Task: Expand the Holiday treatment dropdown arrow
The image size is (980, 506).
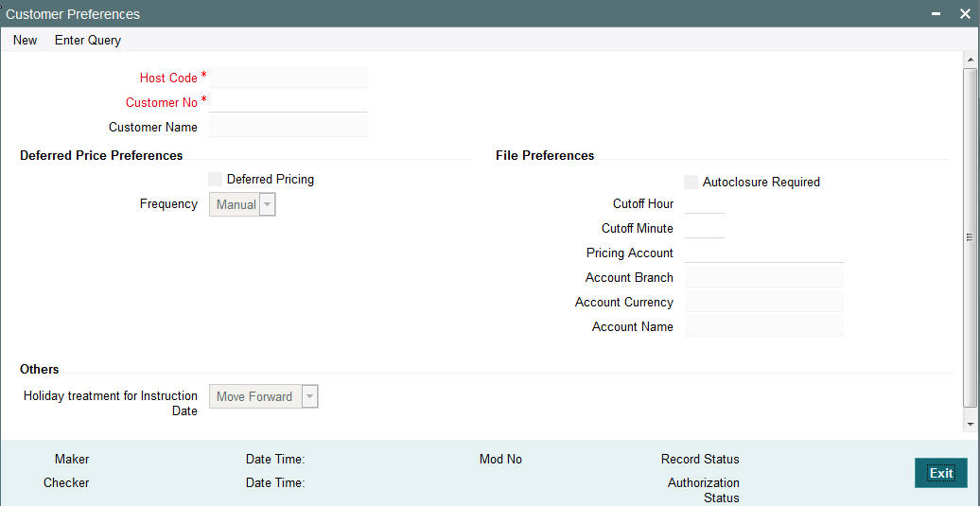Action: (x=310, y=396)
